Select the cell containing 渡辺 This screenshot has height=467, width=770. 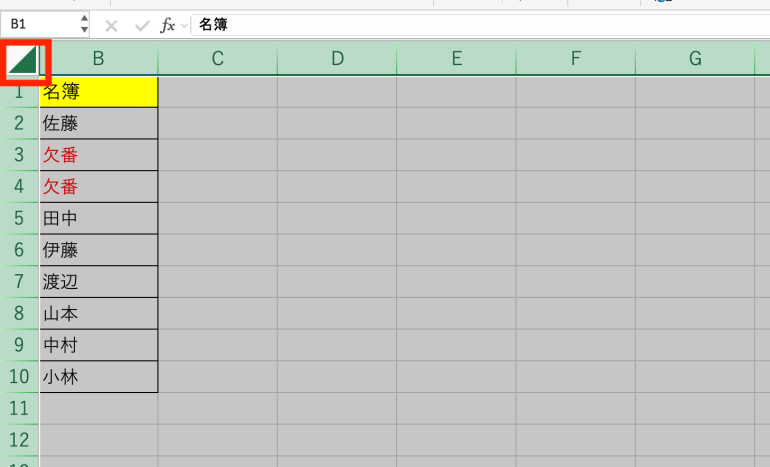click(x=98, y=282)
